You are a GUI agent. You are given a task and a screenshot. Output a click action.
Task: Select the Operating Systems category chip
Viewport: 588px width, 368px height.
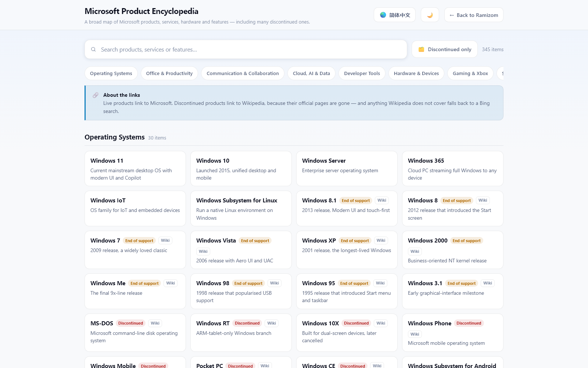coord(111,73)
